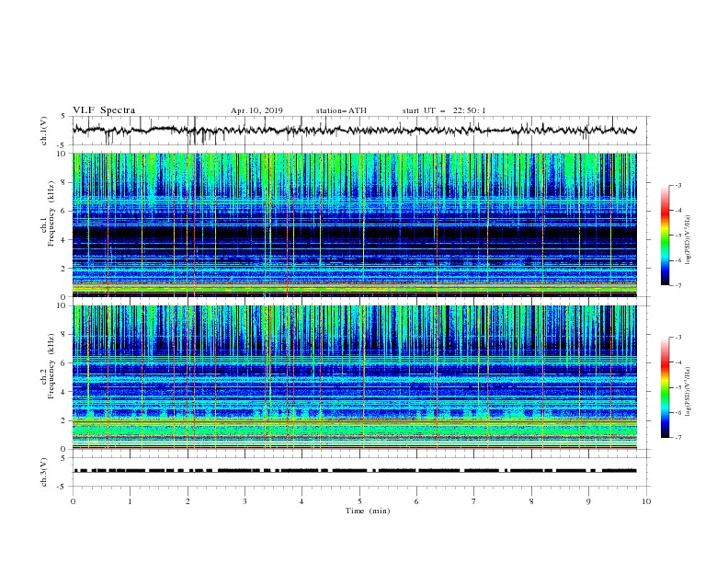Click time axis tick label "10"

pos(646,501)
